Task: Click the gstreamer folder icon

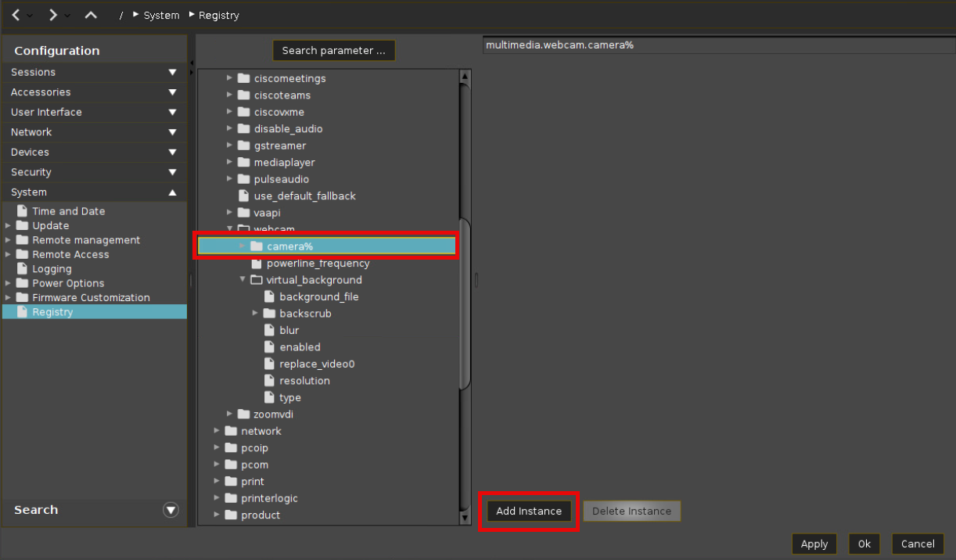Action: (x=243, y=146)
